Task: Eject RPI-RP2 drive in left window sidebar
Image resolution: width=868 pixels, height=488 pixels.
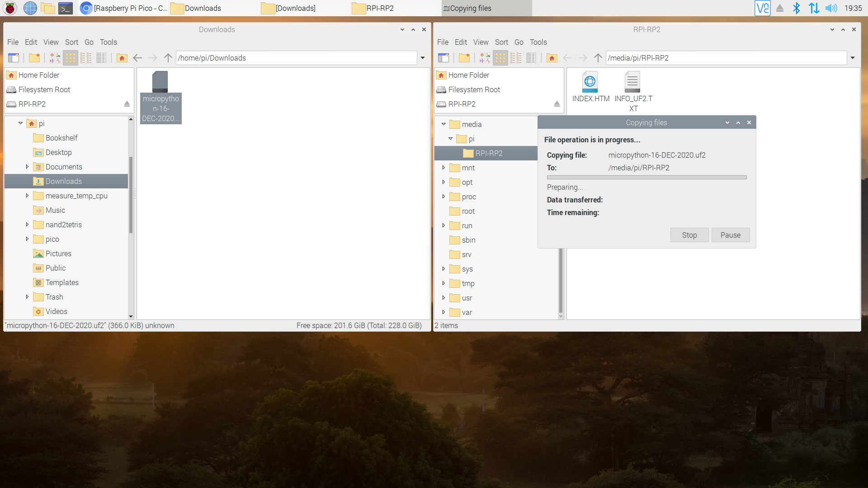Action: [x=127, y=104]
